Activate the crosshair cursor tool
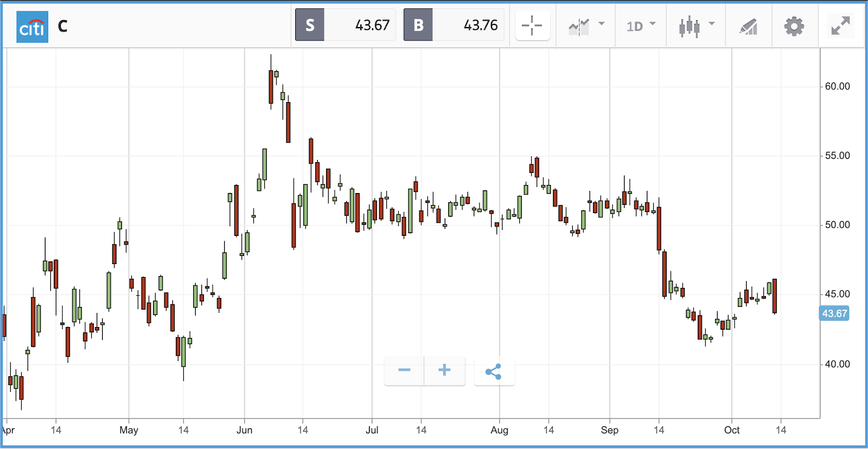 [x=532, y=25]
